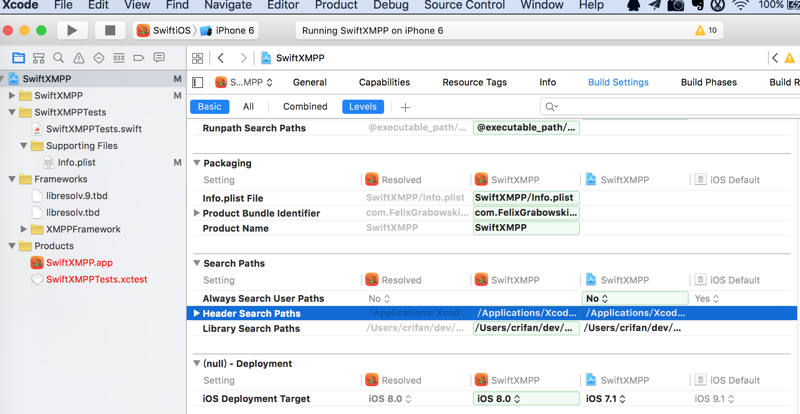Open the General tab

point(310,82)
